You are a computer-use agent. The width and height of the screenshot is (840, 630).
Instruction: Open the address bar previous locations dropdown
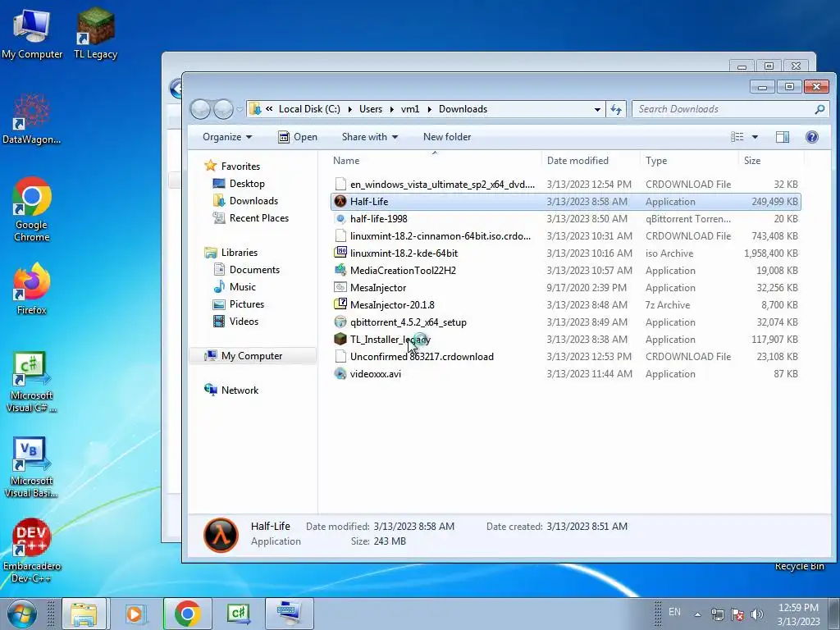click(x=597, y=109)
